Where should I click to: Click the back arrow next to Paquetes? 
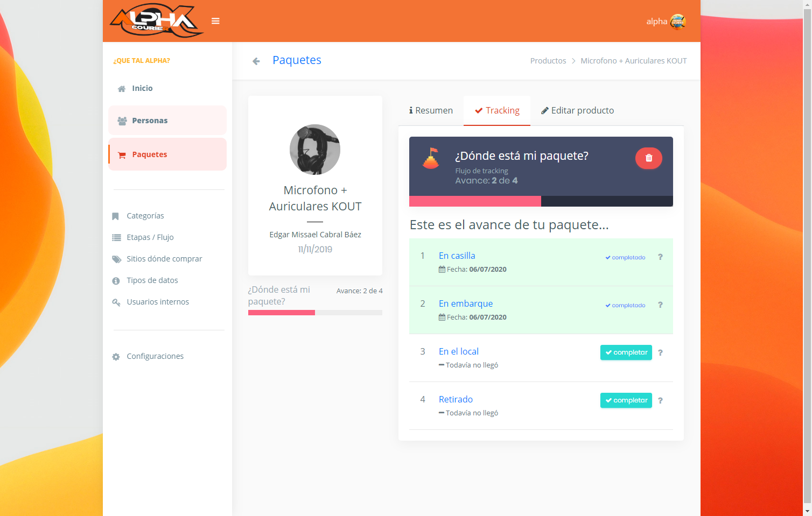tap(256, 61)
